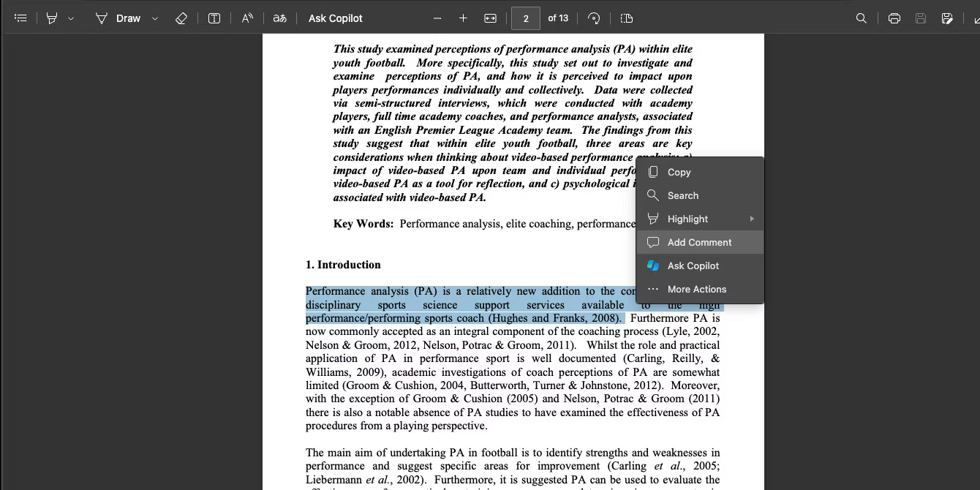This screenshot has width=980, height=490.
Task: Select Add Comment in context menu
Action: [700, 242]
